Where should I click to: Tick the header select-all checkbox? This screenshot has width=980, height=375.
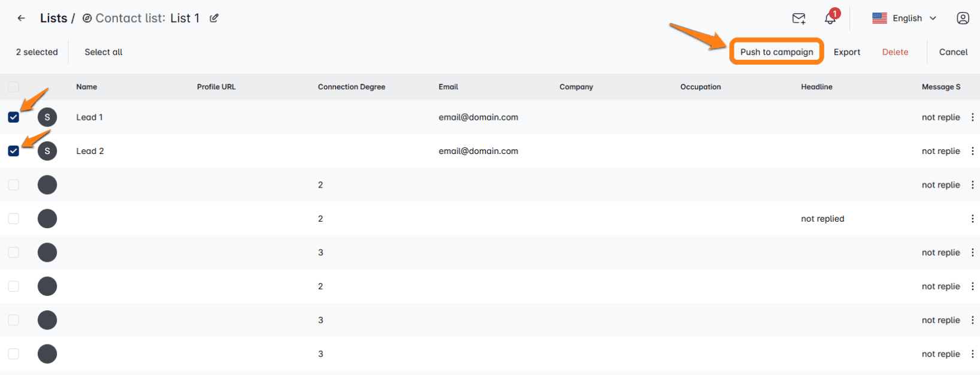pyautogui.click(x=13, y=87)
